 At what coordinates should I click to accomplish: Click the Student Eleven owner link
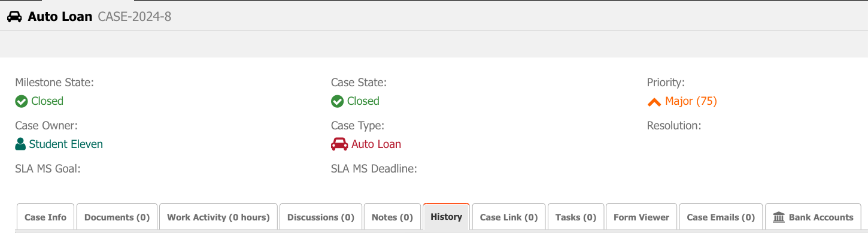click(x=66, y=144)
